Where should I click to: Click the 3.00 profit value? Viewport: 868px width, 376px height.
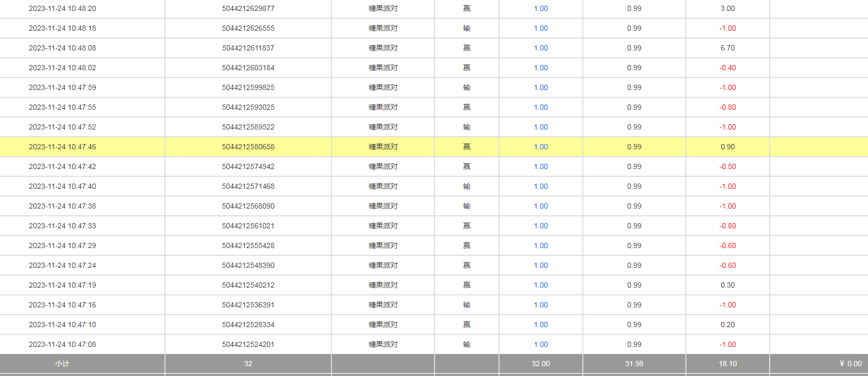click(727, 8)
